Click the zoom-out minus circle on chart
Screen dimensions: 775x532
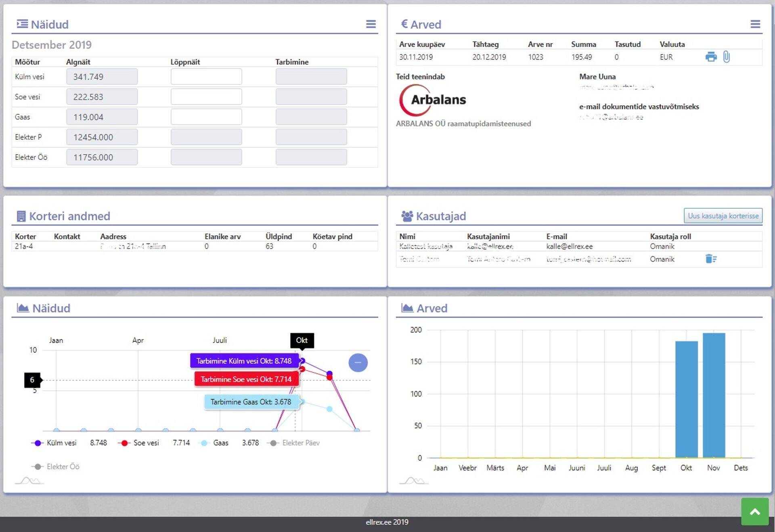pyautogui.click(x=358, y=362)
